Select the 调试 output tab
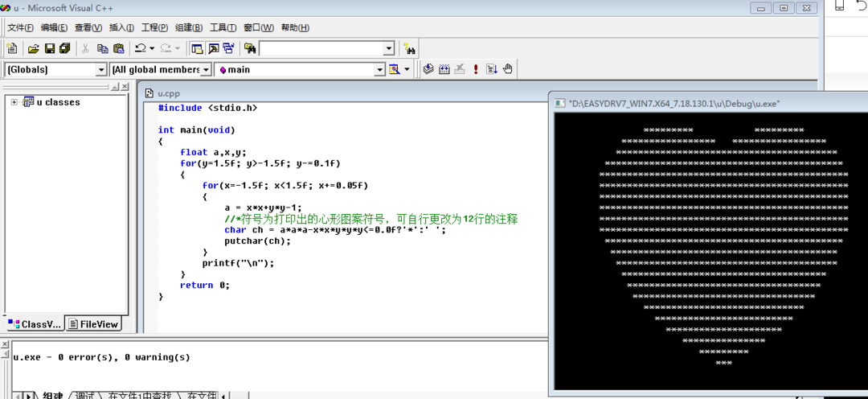Screen dimensions: 868x399 84,395
